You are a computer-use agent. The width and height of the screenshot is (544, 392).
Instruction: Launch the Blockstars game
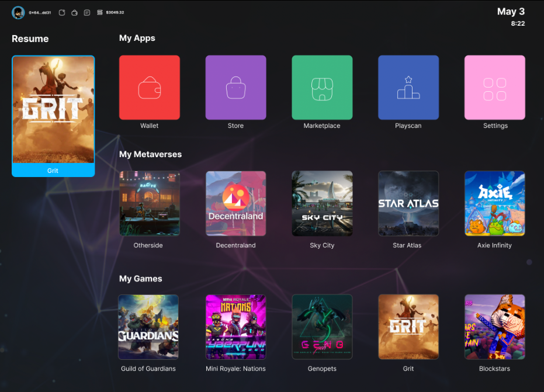click(495, 327)
